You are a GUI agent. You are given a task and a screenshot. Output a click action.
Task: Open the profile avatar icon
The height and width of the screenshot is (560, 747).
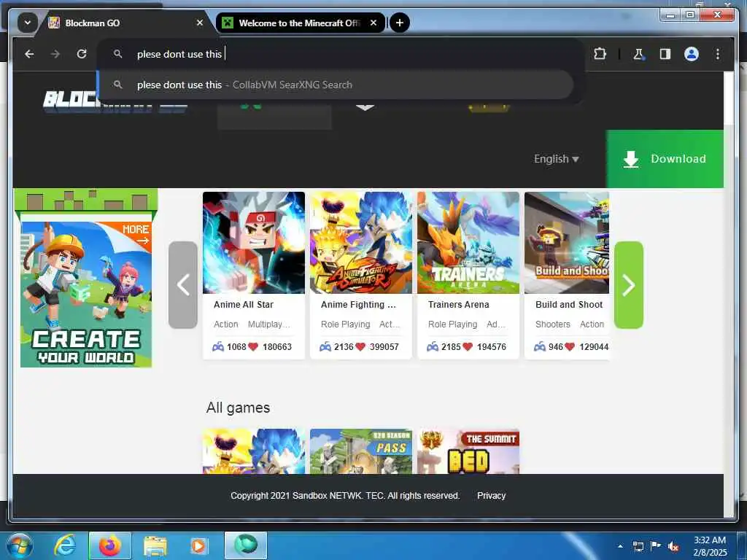[692, 54]
